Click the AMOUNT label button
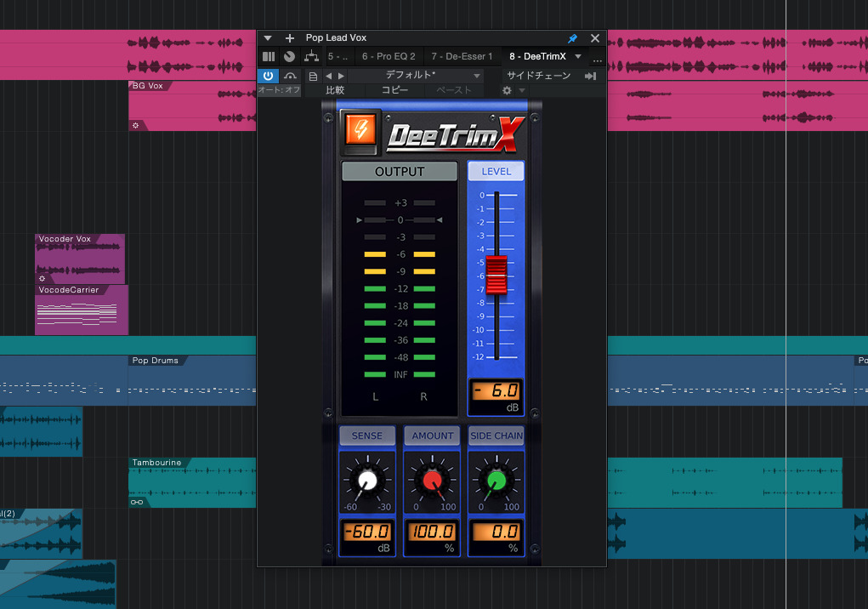Screen dimensions: 868x609 tap(433, 435)
